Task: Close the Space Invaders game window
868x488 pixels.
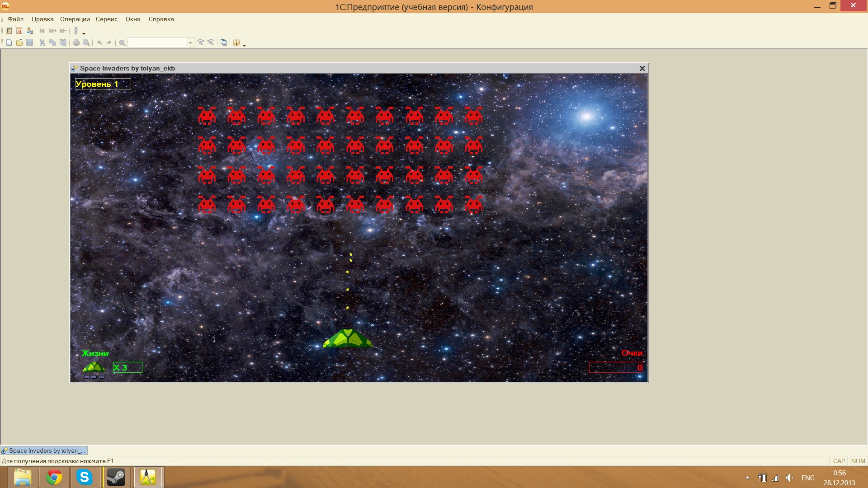Action: click(642, 68)
